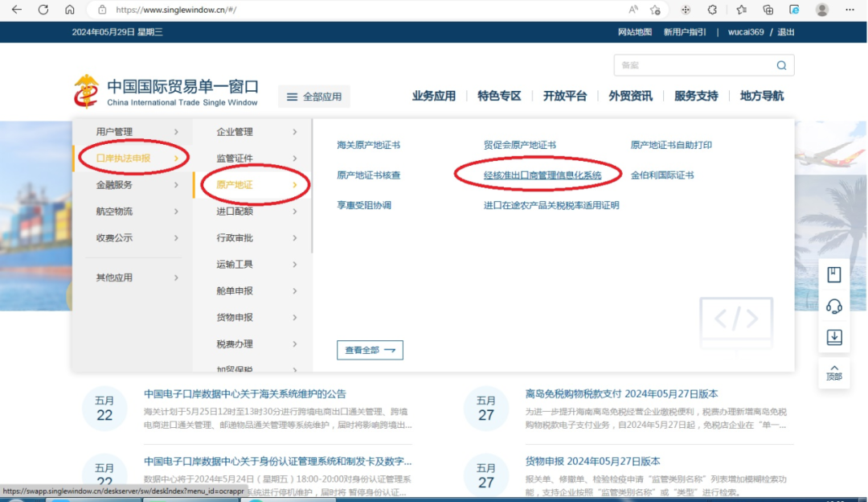
Task: Open the customer service headset icon
Action: pos(834,307)
